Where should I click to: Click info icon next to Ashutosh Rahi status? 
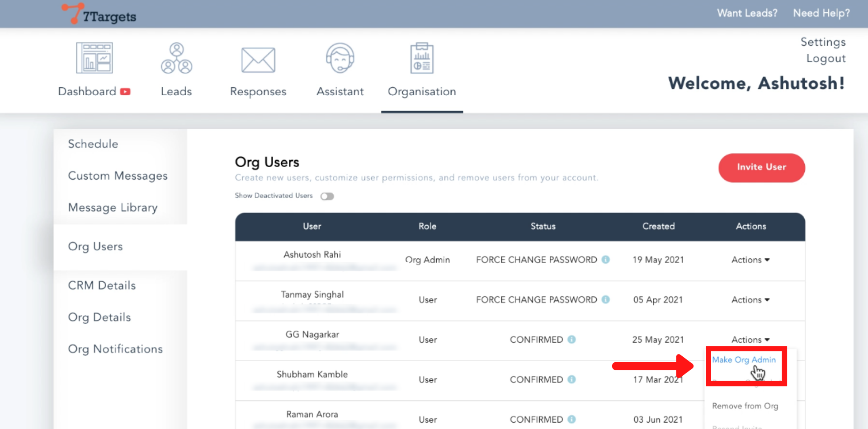[x=606, y=260]
